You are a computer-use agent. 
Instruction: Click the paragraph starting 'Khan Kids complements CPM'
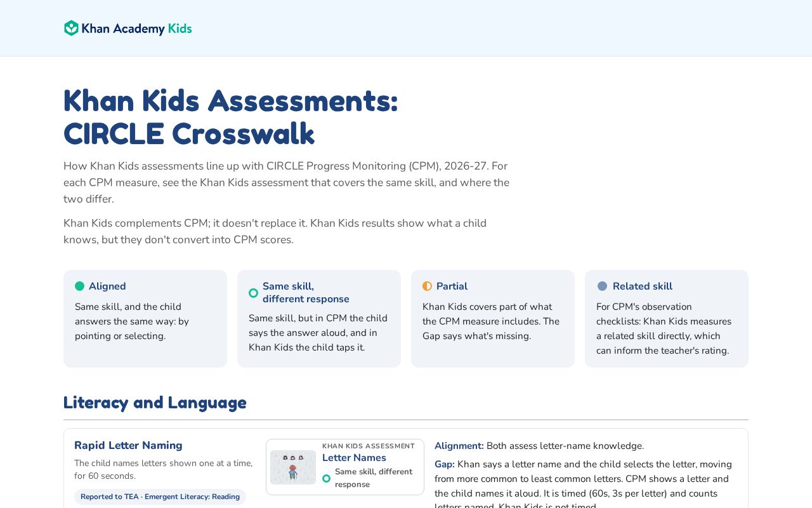click(x=275, y=231)
